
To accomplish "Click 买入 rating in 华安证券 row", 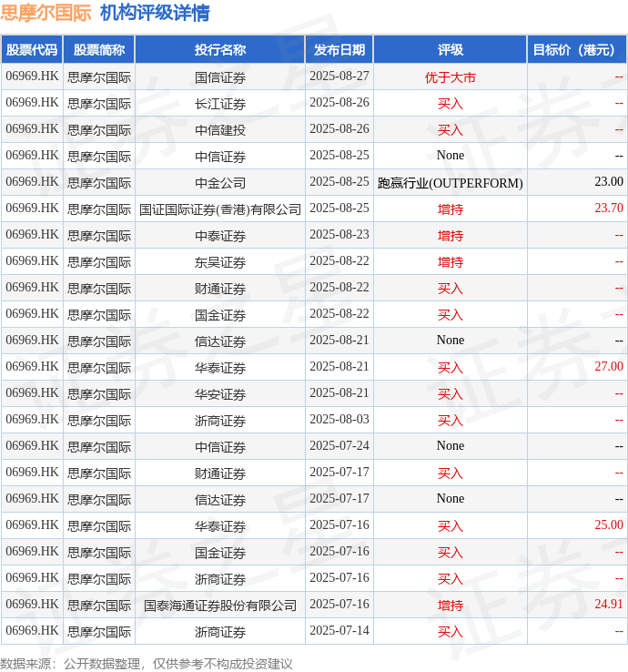I will [451, 394].
